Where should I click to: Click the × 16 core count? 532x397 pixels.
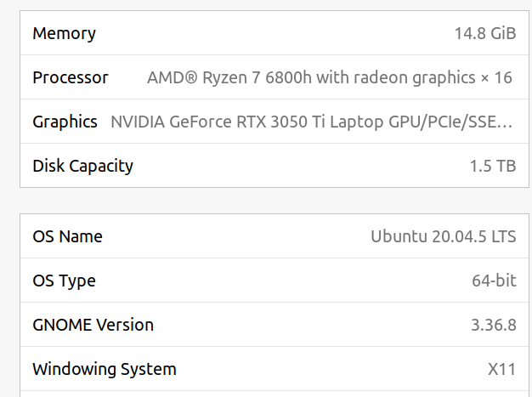coord(496,78)
